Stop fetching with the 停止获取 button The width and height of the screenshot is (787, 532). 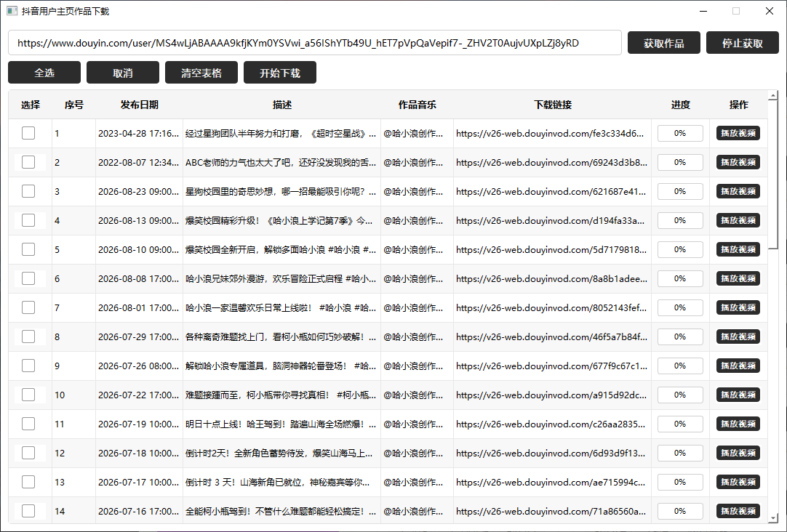point(743,43)
